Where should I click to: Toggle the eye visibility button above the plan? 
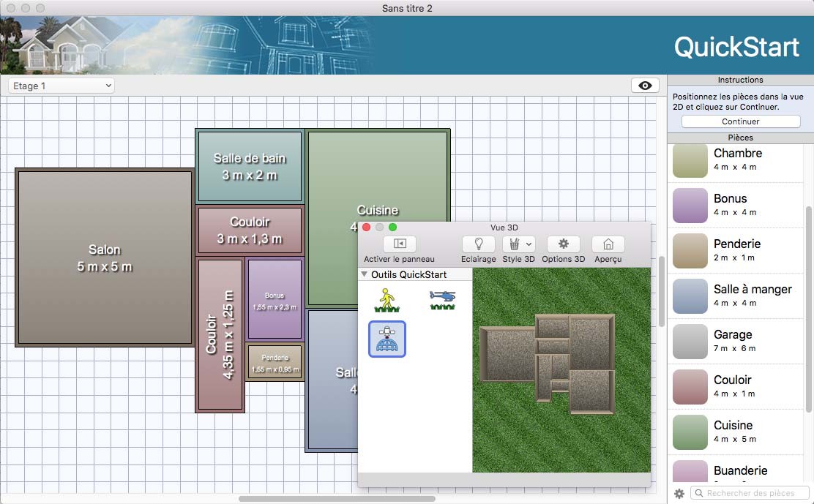pos(644,86)
